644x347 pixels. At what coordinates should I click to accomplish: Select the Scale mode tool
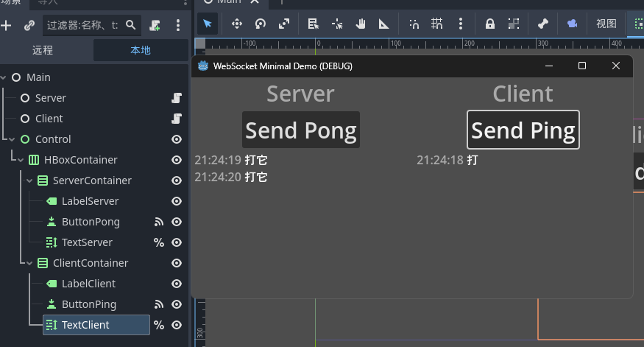pos(283,24)
